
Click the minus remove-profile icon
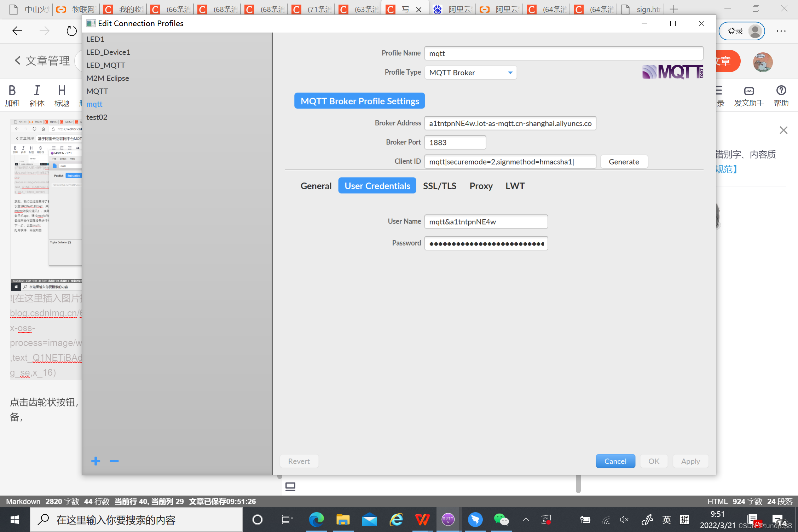pos(114,461)
